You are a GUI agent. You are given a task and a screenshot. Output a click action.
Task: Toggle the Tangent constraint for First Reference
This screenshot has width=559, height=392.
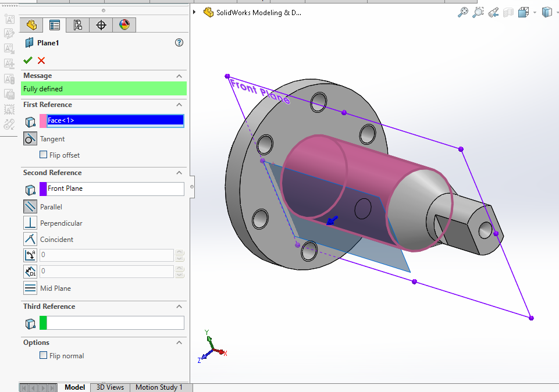(x=30, y=138)
